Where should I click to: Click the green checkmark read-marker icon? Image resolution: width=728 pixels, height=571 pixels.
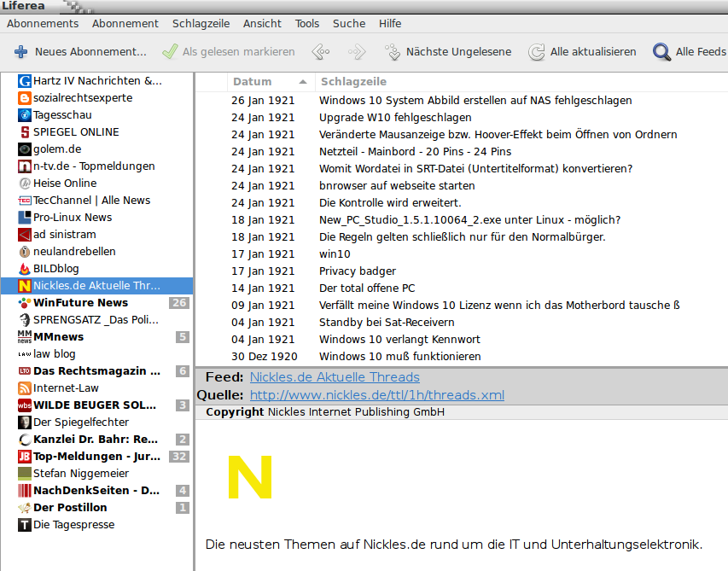pyautogui.click(x=170, y=51)
